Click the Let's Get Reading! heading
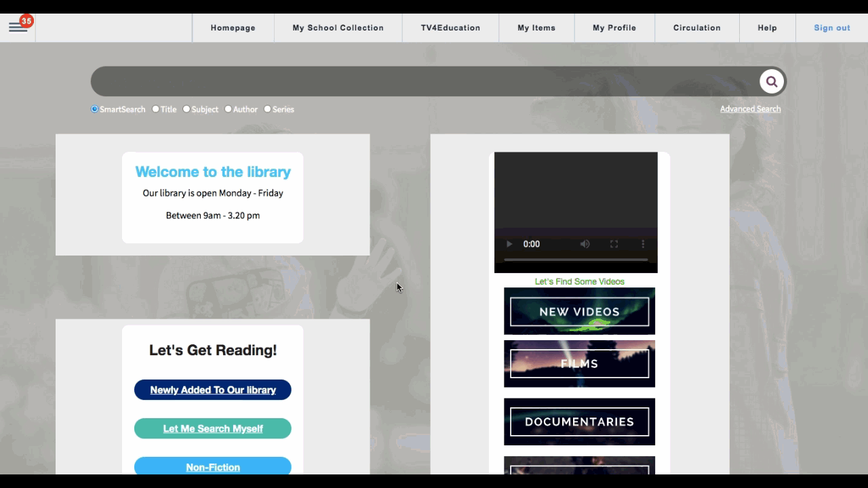 point(213,350)
